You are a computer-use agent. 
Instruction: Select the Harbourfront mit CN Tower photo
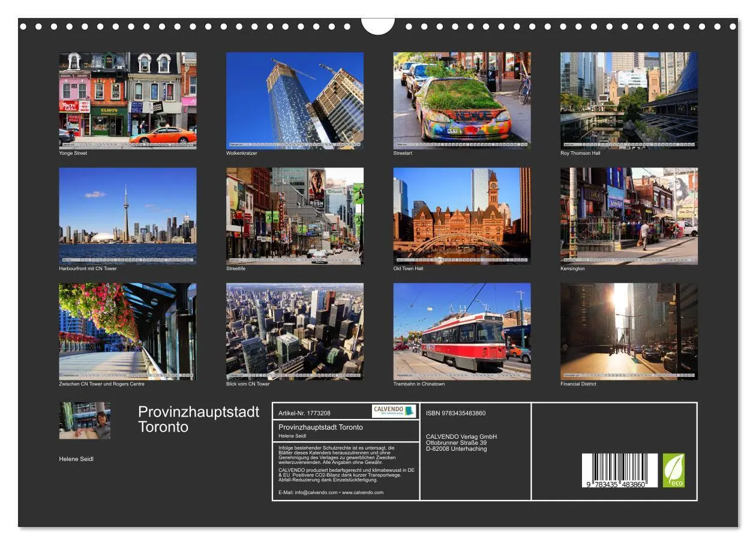click(128, 216)
